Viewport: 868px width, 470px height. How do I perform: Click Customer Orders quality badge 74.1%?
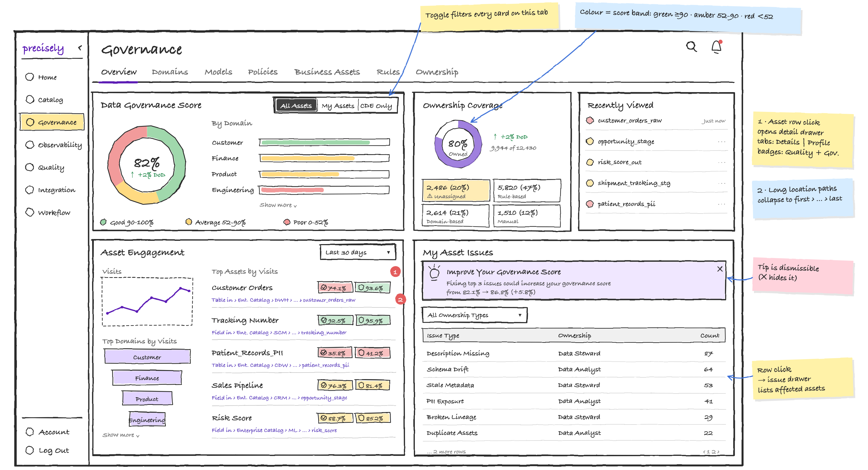click(335, 288)
